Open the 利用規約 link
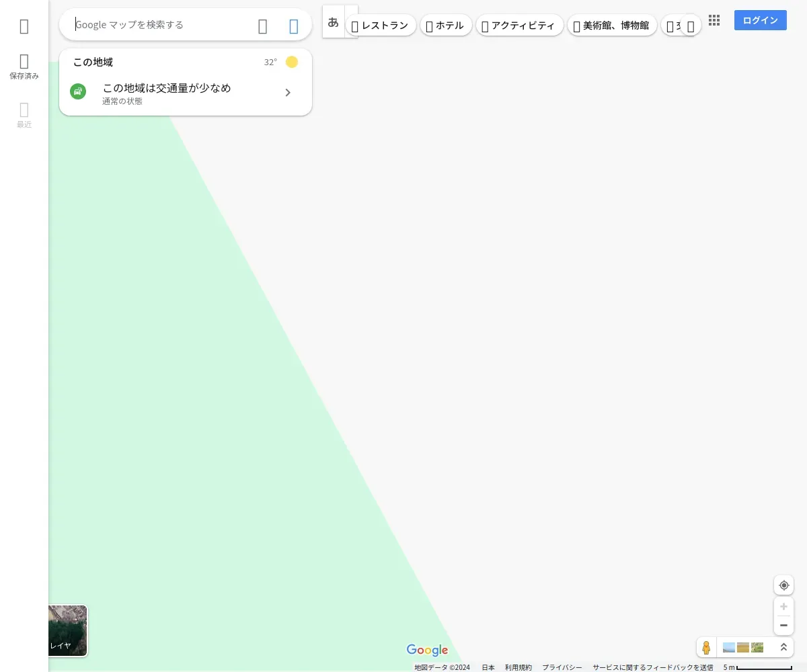 coord(518,667)
